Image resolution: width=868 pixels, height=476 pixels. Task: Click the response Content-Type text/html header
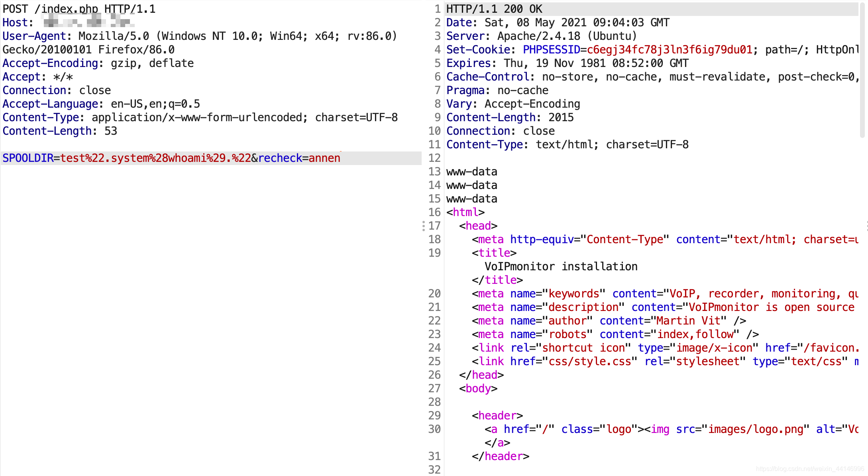click(568, 144)
